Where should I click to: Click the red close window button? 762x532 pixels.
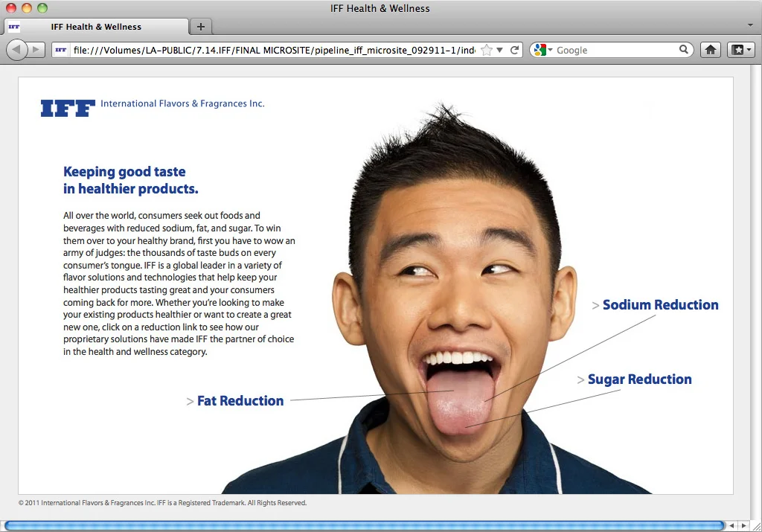click(x=11, y=7)
